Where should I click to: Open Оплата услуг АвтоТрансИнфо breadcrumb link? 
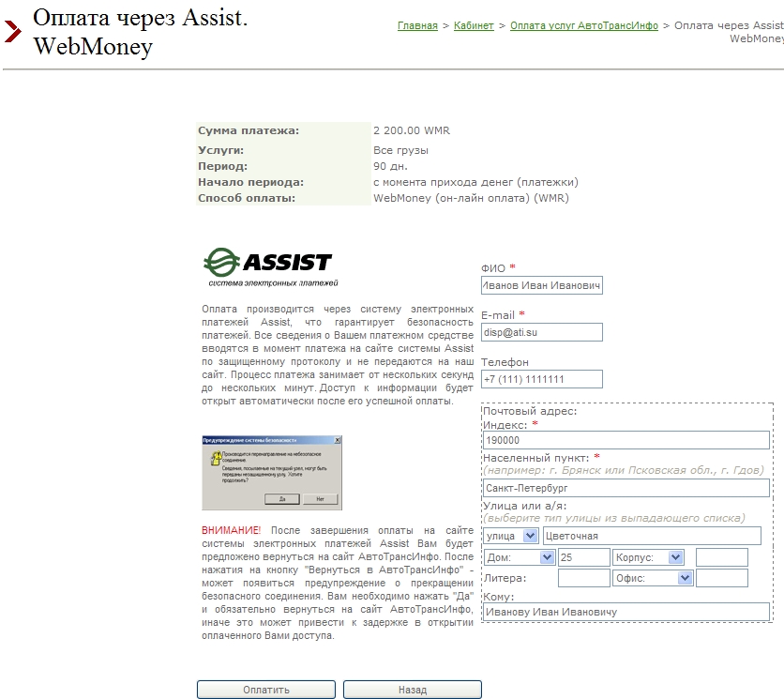[x=584, y=25]
